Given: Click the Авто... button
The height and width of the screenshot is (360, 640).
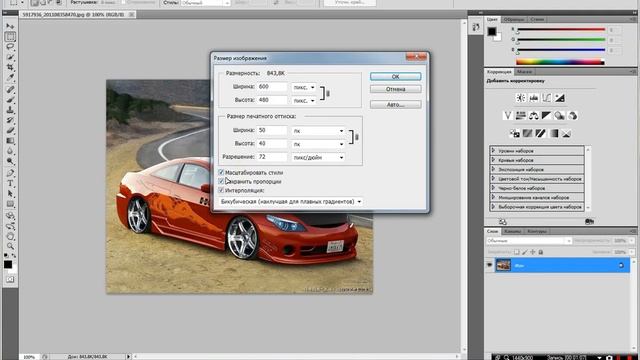Looking at the screenshot, I should coord(396,105).
